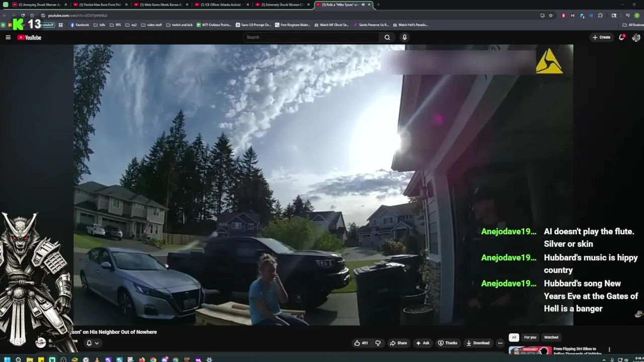
Task: Open the Windows Start menu
Action: click(7, 359)
